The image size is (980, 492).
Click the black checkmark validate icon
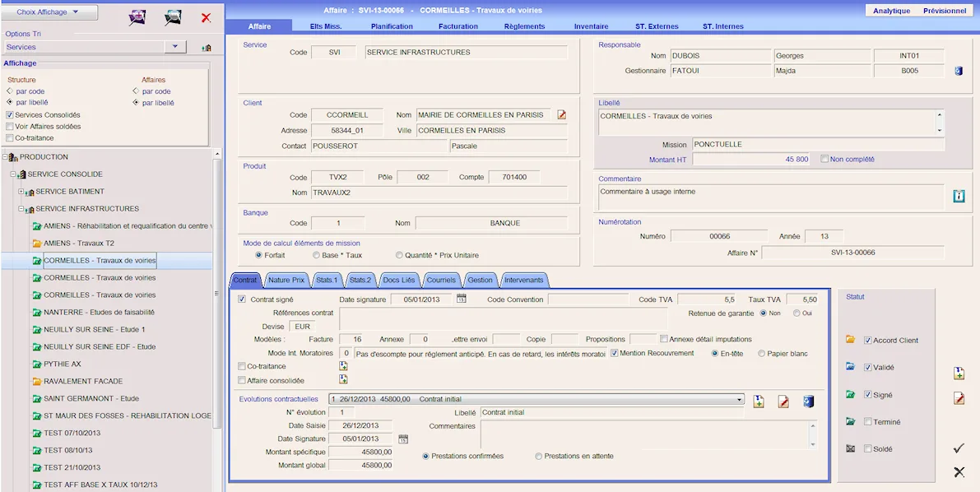coord(959,448)
